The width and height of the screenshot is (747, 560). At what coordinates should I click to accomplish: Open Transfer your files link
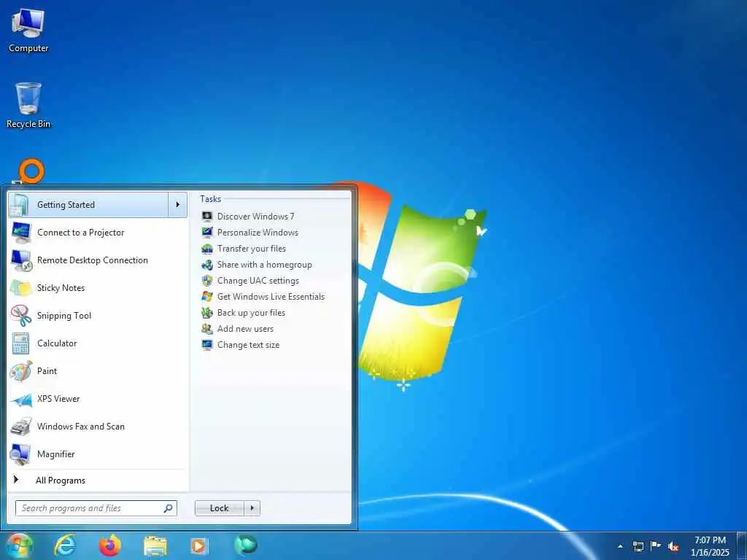252,249
